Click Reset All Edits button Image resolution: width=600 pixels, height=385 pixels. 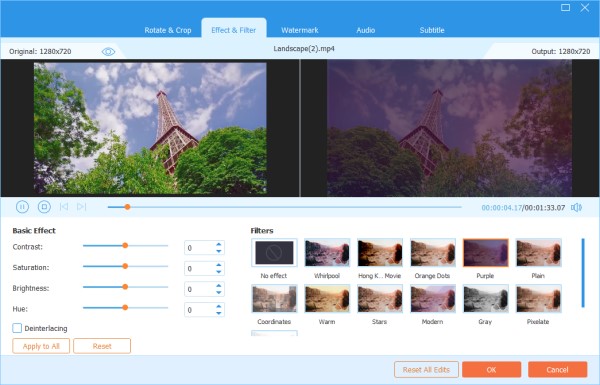point(426,370)
